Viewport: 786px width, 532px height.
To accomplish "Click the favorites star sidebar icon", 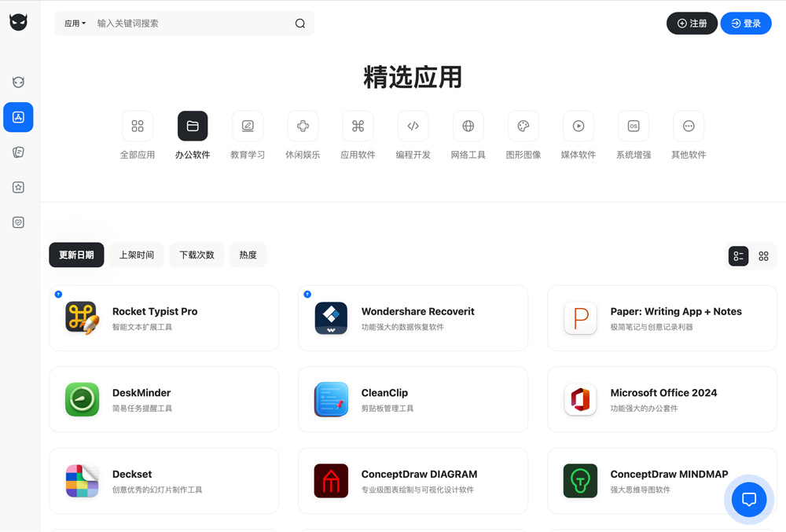I will pyautogui.click(x=18, y=187).
